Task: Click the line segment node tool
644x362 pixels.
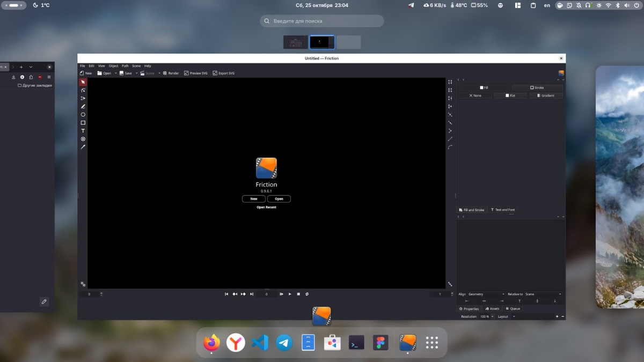Action: click(450, 139)
